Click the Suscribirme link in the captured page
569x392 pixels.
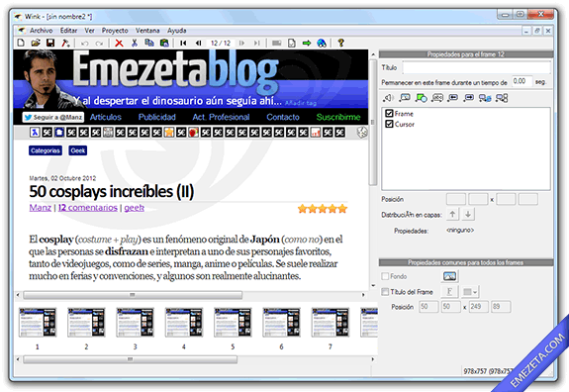point(338,117)
